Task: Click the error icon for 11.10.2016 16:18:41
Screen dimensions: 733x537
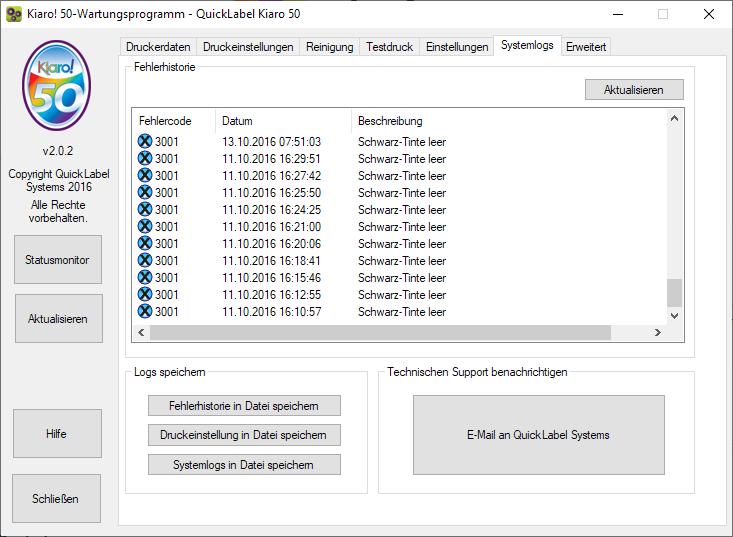Action: [x=145, y=260]
